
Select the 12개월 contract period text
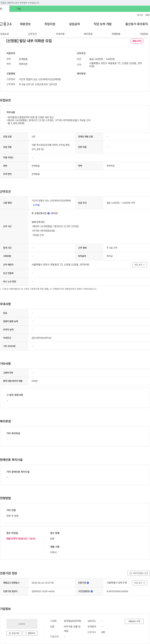tap(36, 205)
